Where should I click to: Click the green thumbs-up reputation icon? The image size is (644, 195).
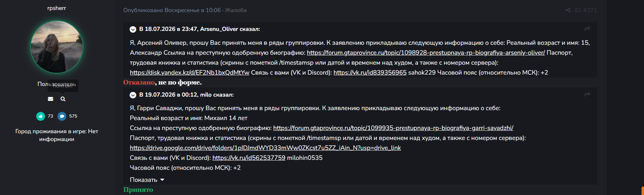click(x=40, y=116)
